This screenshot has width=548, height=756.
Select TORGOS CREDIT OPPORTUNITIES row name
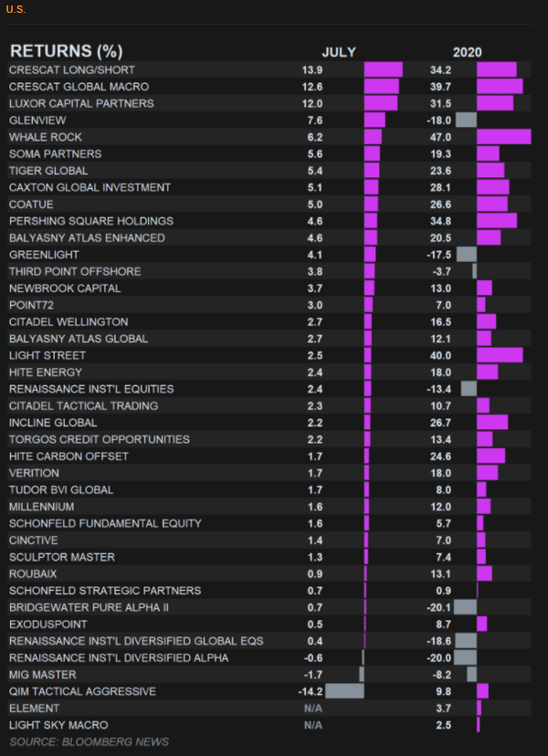[100, 439]
